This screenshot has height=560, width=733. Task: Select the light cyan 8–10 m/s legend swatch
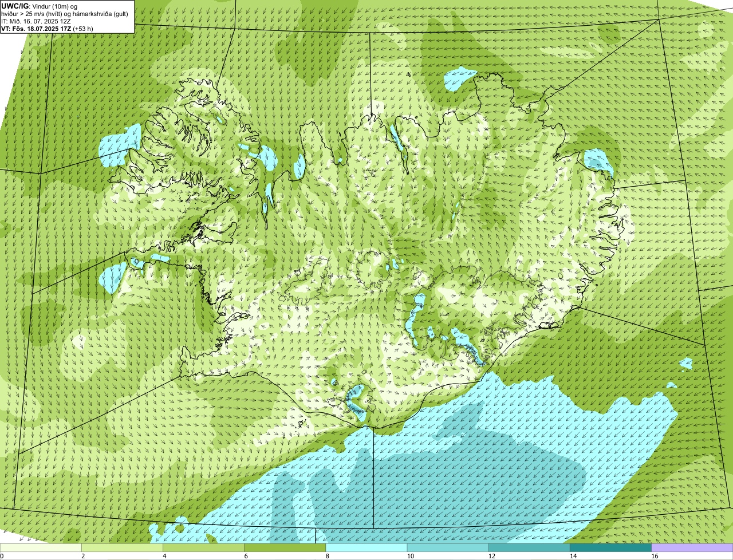366,547
